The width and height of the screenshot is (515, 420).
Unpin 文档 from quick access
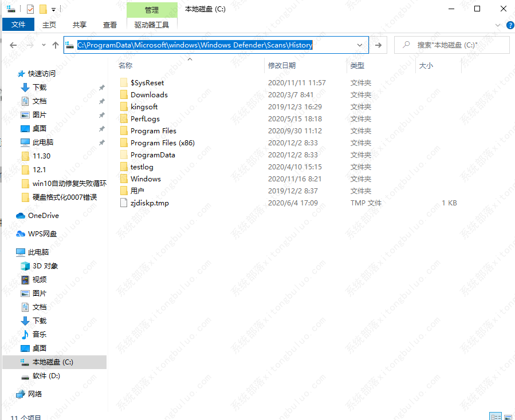pyautogui.click(x=101, y=101)
